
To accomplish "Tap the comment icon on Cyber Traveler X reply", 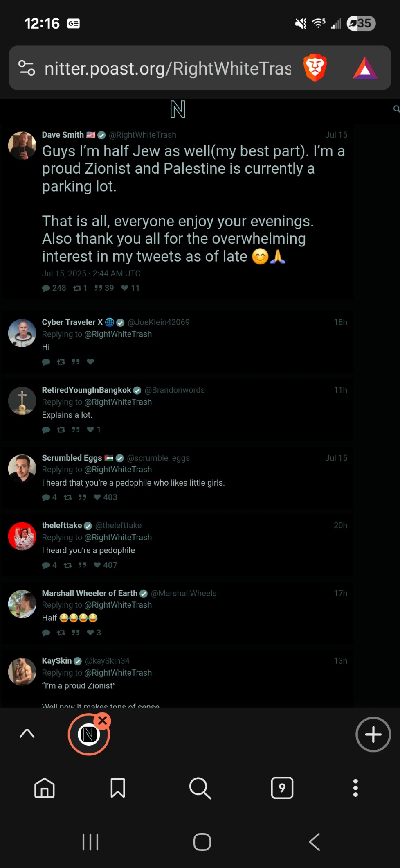I will tap(46, 362).
